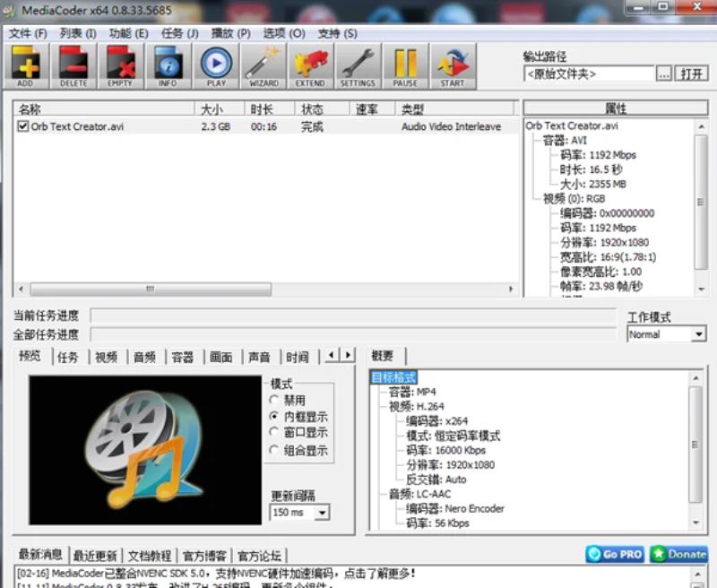The width and height of the screenshot is (717, 588).
Task: Open the INFO toolbar icon
Action: (x=168, y=65)
